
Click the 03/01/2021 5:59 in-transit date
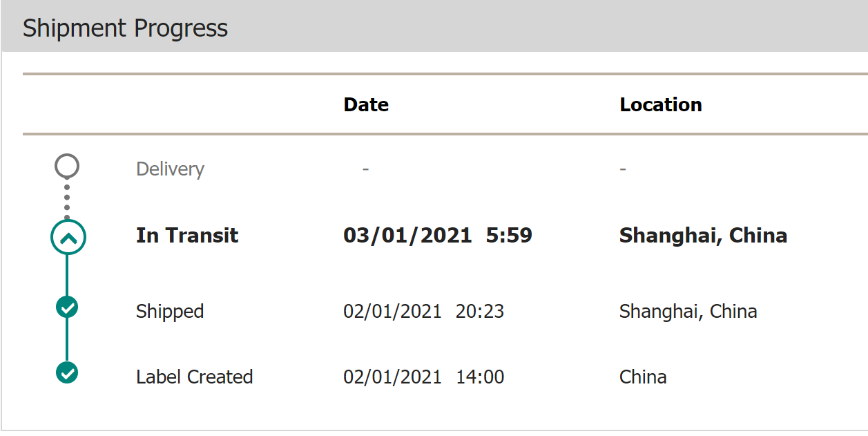pos(438,236)
